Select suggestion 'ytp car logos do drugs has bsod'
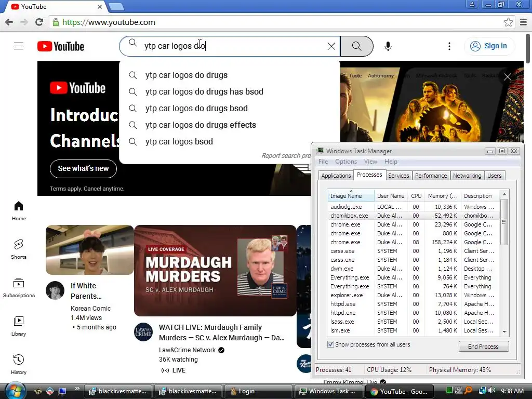 pyautogui.click(x=229, y=91)
